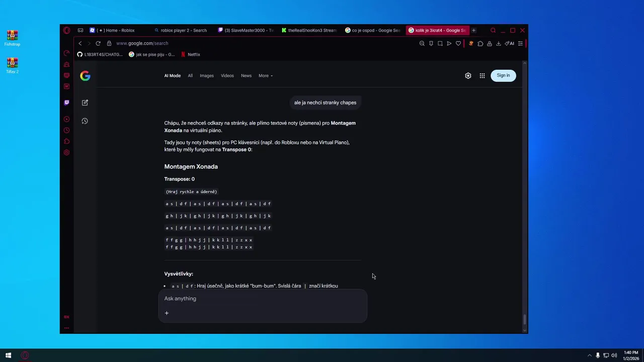
Task: Focus the Ask anything input field
Action: (x=263, y=299)
